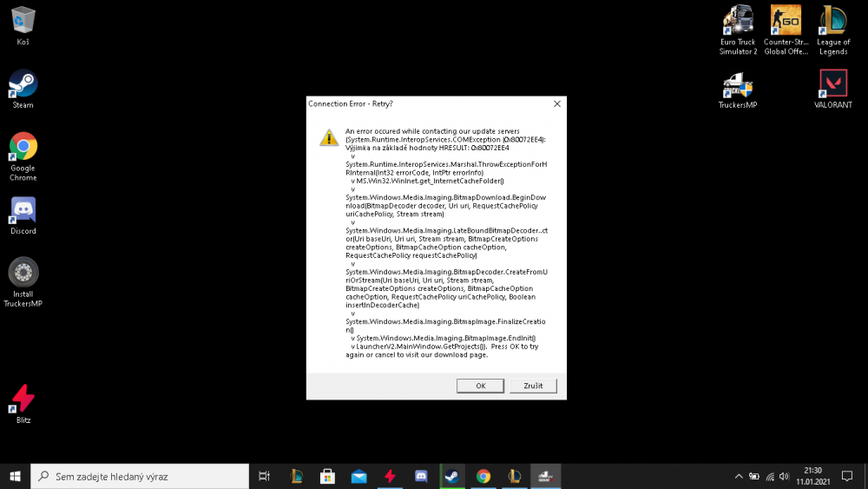Viewport: 868px width, 489px height.
Task: Open Blitz from the taskbar
Action: click(x=390, y=476)
